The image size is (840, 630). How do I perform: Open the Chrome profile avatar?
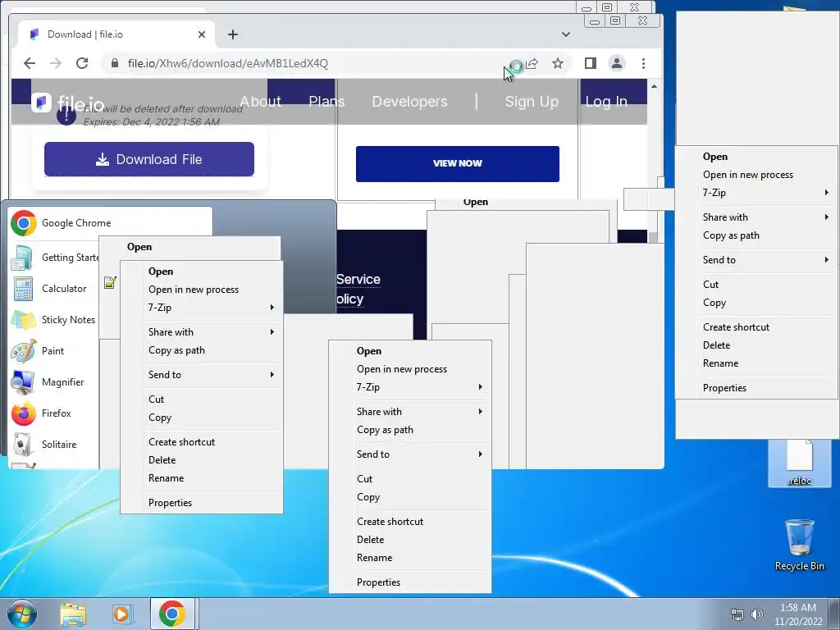[617, 63]
